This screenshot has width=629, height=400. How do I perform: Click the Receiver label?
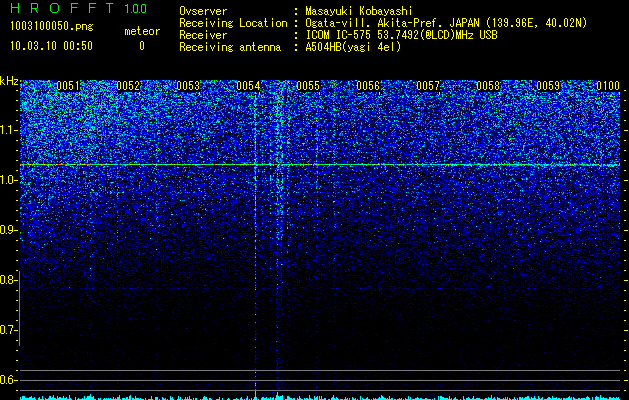point(203,35)
